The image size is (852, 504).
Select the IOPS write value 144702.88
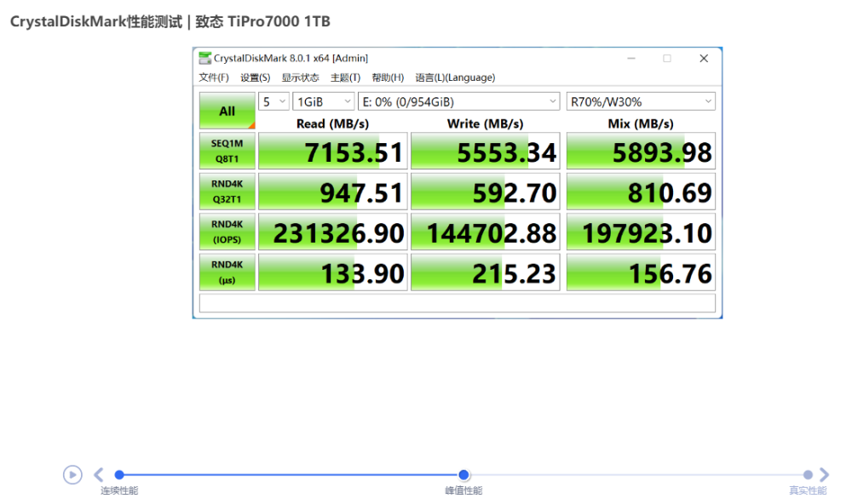pos(486,232)
